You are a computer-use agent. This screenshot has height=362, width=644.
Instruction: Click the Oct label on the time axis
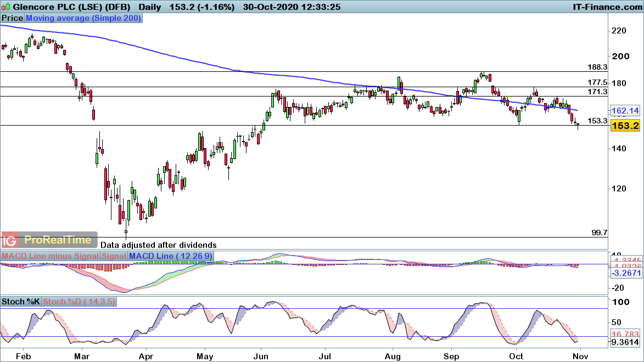[516, 357]
